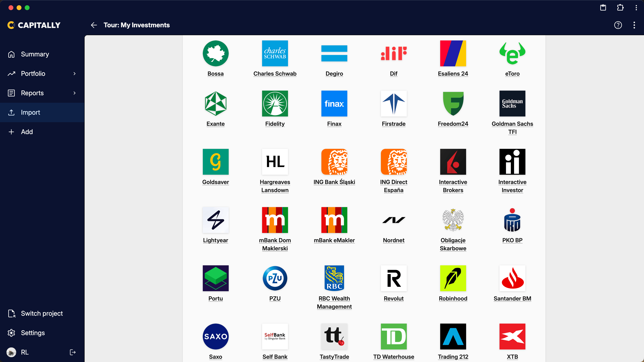
Task: Click the ING Bank Śląski lion logo
Action: (x=334, y=162)
